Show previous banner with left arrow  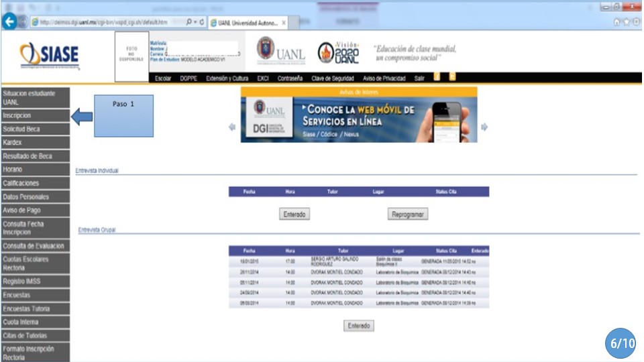232,127
